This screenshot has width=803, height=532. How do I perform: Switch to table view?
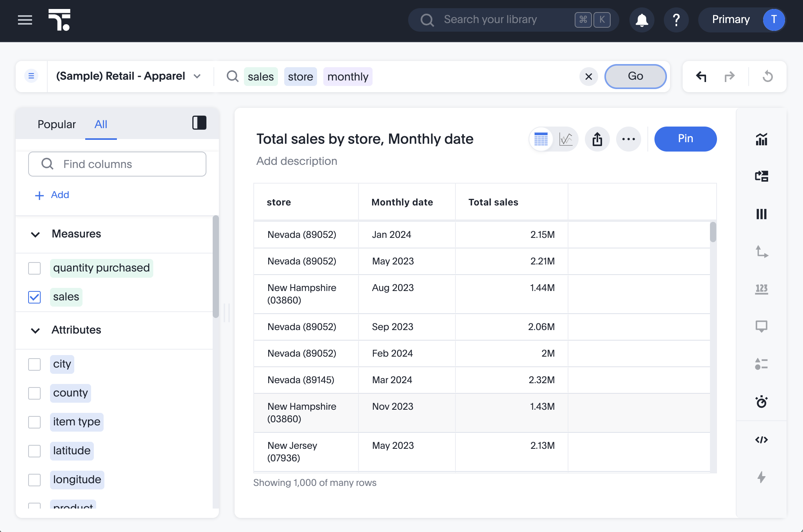pos(541,139)
